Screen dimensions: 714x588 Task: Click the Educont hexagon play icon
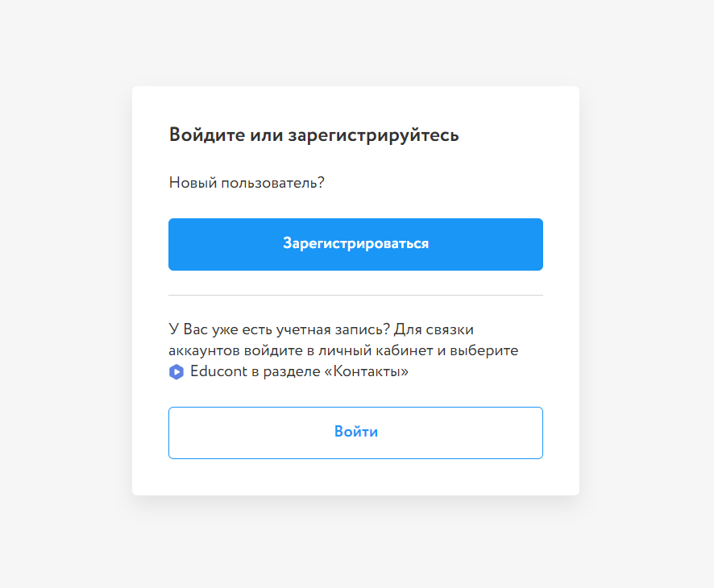pos(176,372)
